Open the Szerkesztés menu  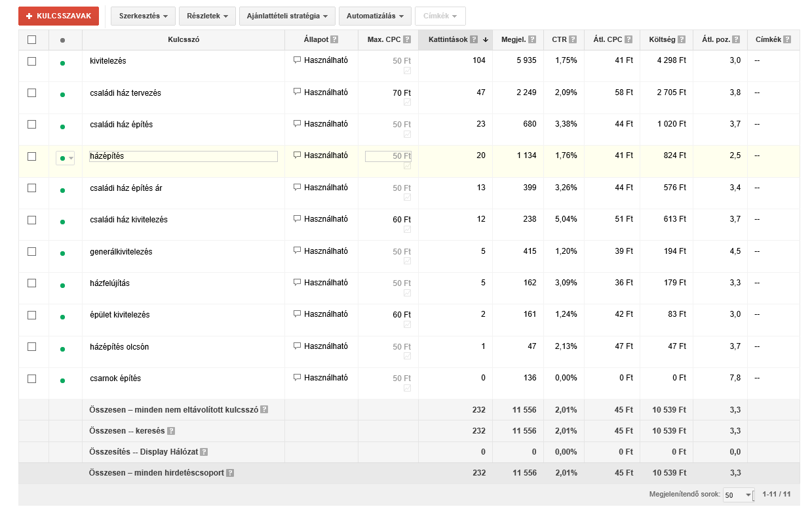click(x=143, y=16)
